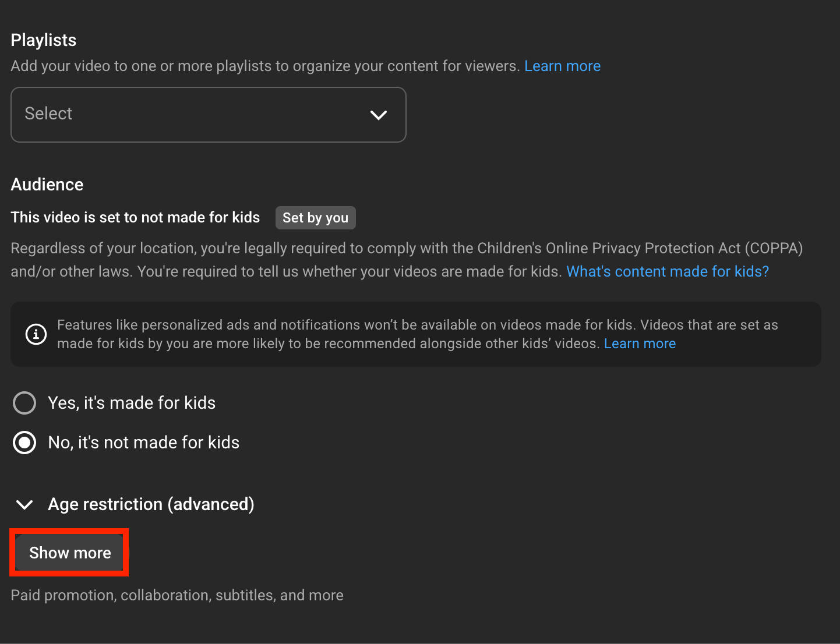This screenshot has height=644, width=840.
Task: Click the COPPA legal requirement paragraph
Action: 350,249
